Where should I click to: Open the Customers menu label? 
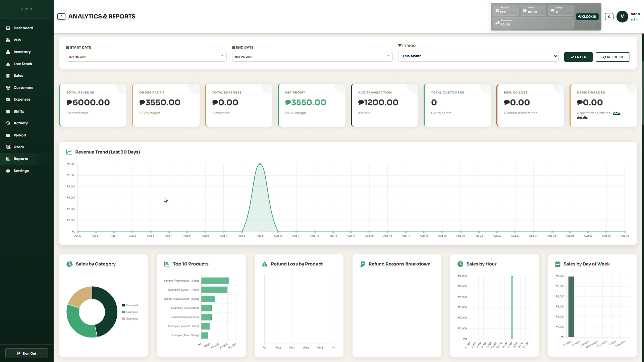click(x=23, y=88)
